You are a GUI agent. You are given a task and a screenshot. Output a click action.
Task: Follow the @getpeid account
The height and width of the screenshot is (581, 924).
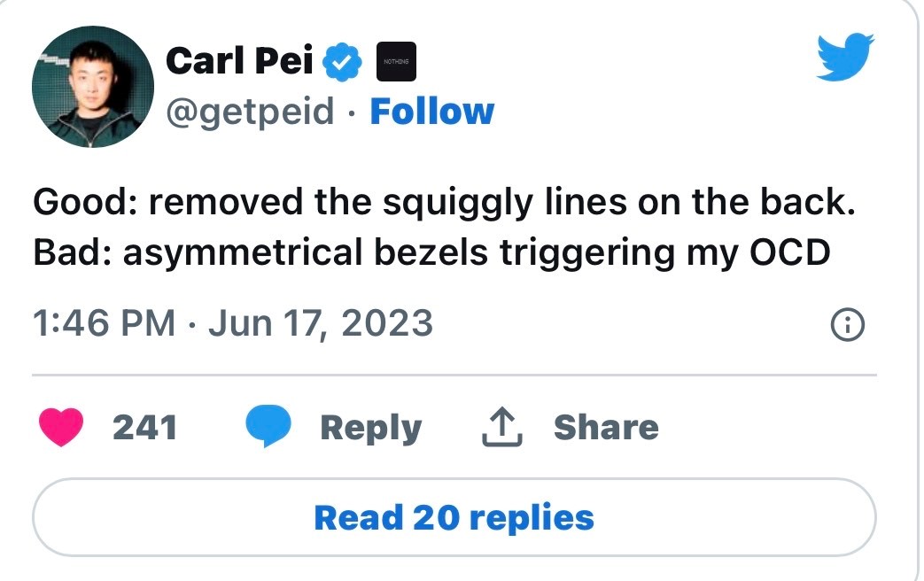pyautogui.click(x=431, y=112)
